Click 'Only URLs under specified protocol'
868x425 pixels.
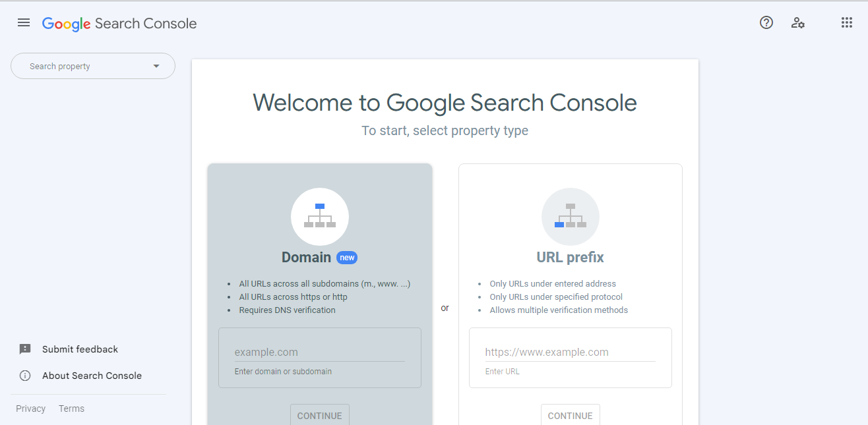(556, 297)
